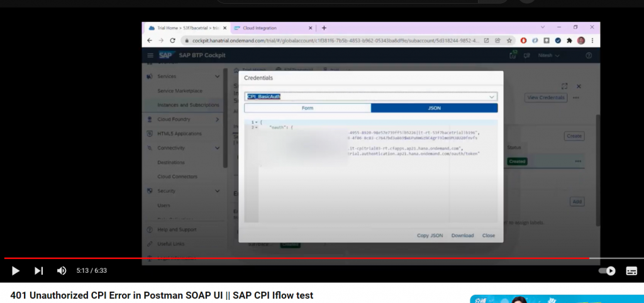Go forward in the browser

tap(161, 41)
